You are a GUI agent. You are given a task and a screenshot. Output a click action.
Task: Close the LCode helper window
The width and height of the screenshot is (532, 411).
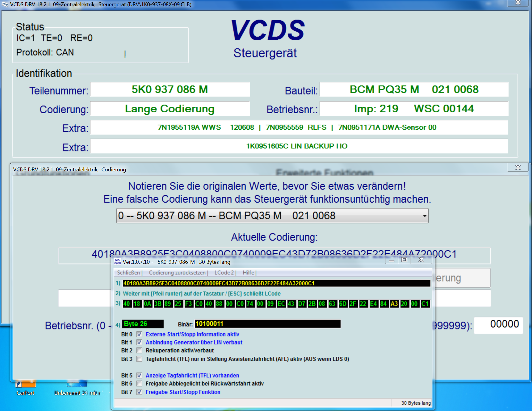click(421, 260)
